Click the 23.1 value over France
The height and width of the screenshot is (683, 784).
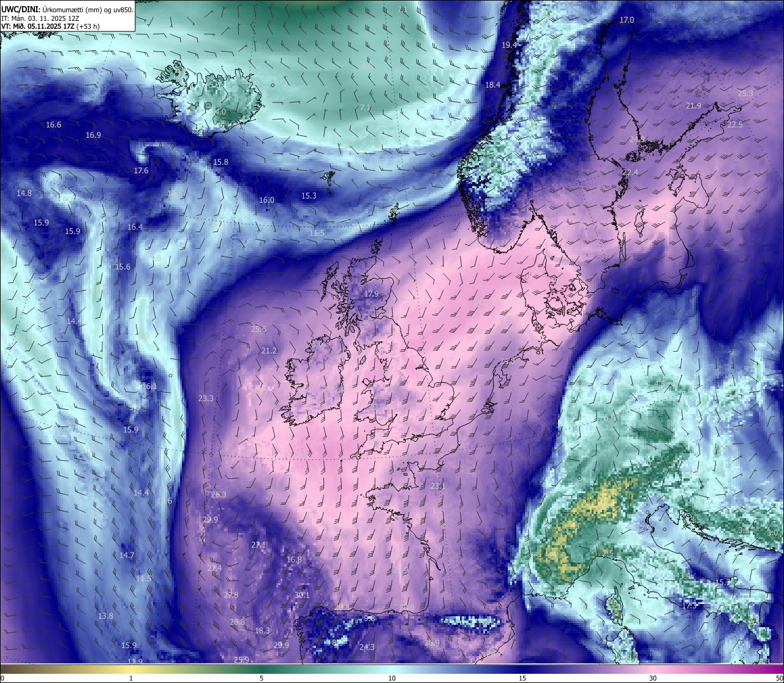(x=437, y=486)
